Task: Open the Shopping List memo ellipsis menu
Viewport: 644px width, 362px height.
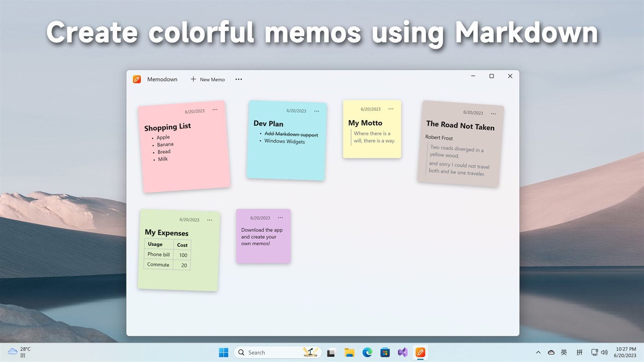Action: coord(215,109)
